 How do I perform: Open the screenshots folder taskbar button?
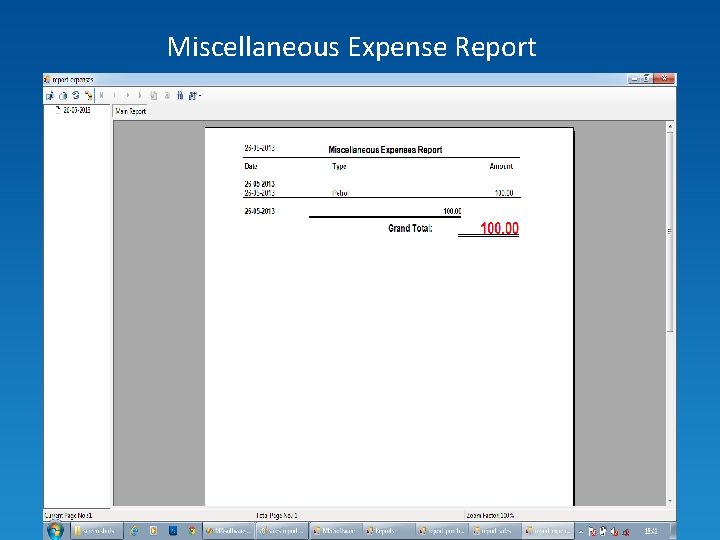tap(96, 531)
